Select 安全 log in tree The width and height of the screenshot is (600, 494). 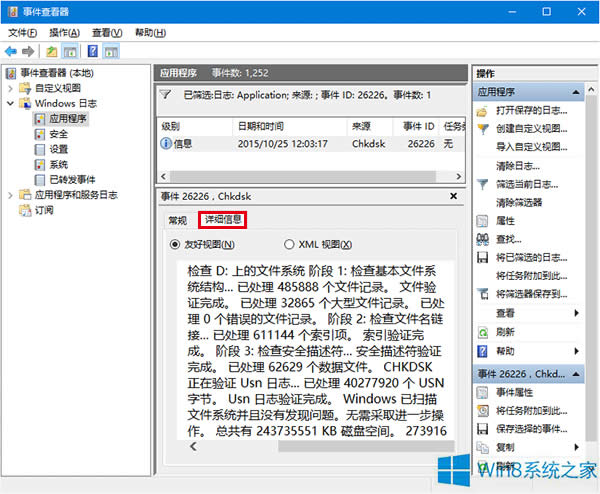[58, 134]
